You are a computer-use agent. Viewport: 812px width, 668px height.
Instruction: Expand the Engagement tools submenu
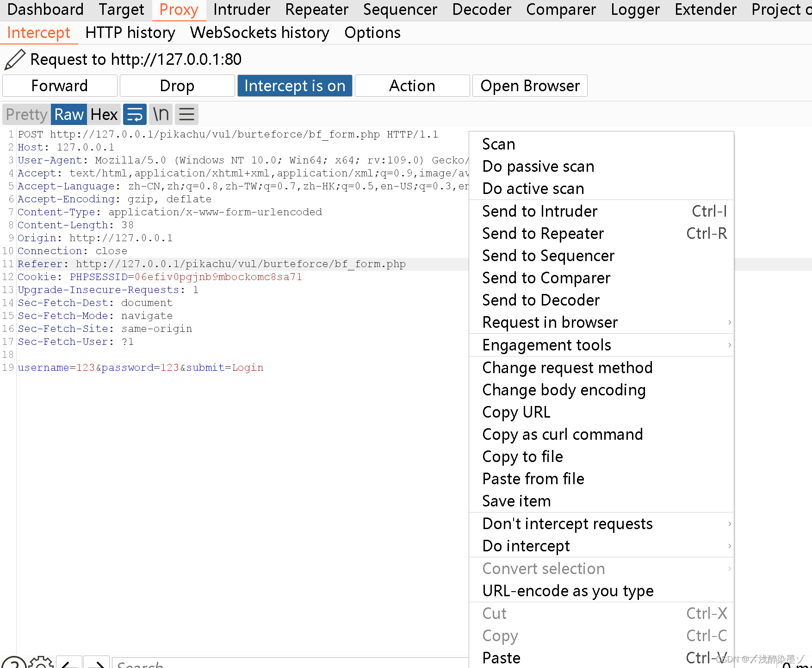tap(601, 345)
